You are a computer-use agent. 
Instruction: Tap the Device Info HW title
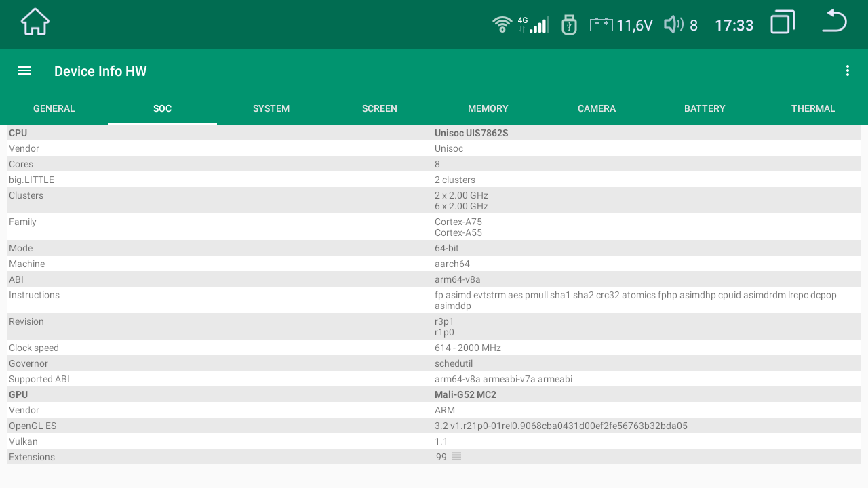click(100, 71)
